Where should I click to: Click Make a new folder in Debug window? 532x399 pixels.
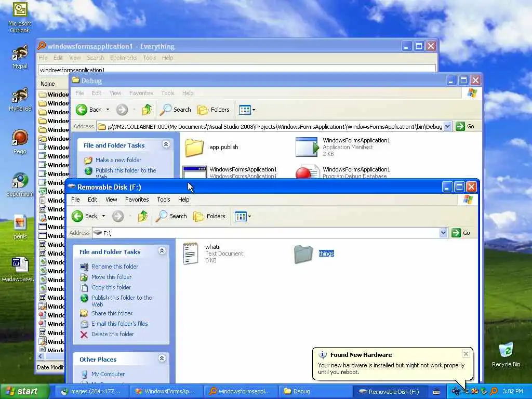pyautogui.click(x=118, y=160)
